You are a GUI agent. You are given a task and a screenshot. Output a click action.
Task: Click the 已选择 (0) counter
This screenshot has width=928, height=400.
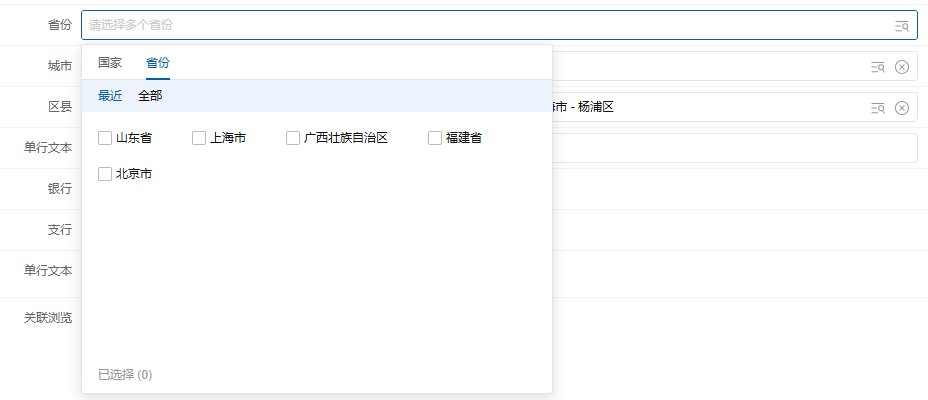tap(125, 375)
